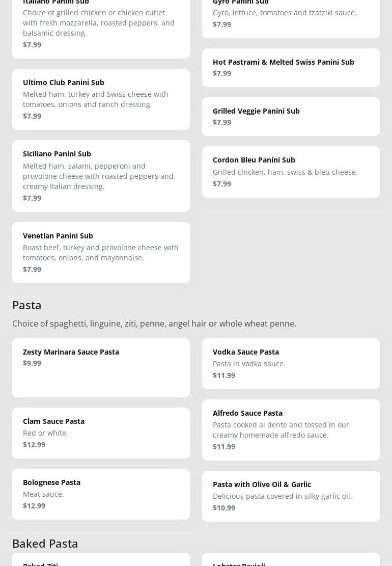392x566 pixels.
Task: Select Hot Pastrami & Melted Swiss Panini Sub
Action: click(x=290, y=67)
